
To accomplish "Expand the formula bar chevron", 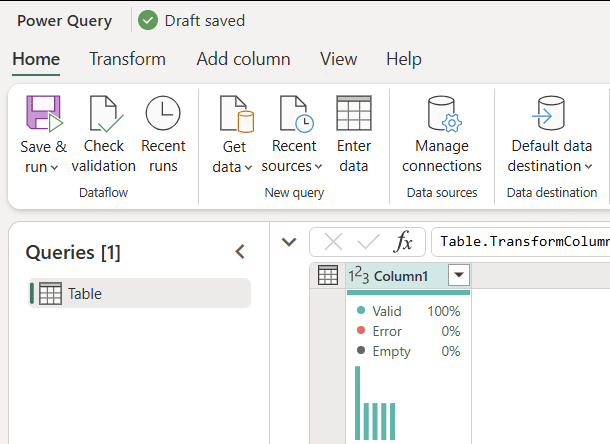I will [289, 242].
